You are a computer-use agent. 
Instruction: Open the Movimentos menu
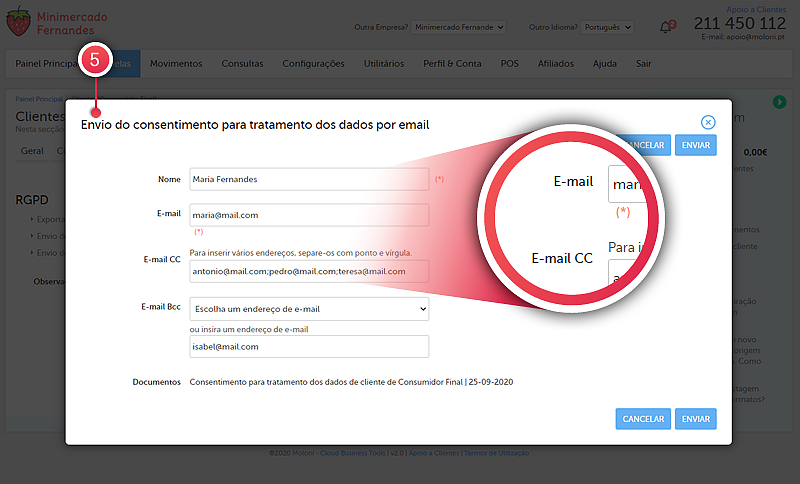click(x=176, y=64)
